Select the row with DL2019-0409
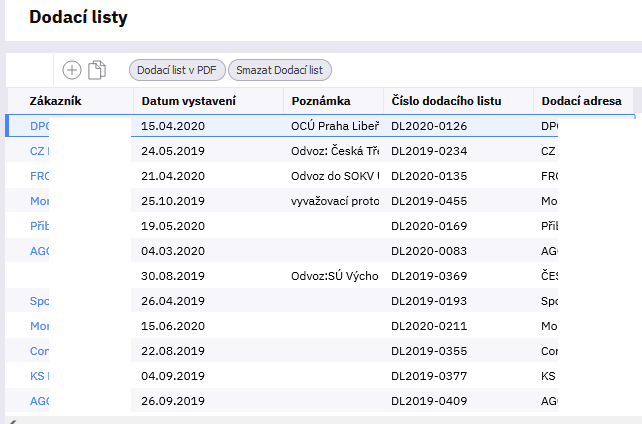642x424 pixels. point(429,401)
